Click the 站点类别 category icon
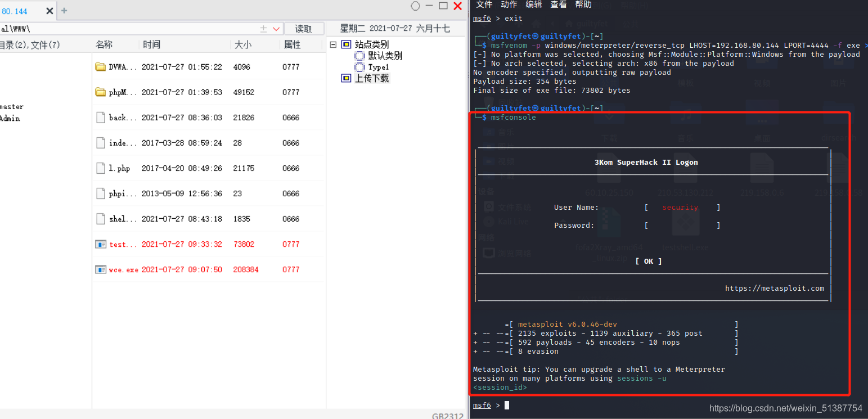The image size is (868, 419). point(346,44)
